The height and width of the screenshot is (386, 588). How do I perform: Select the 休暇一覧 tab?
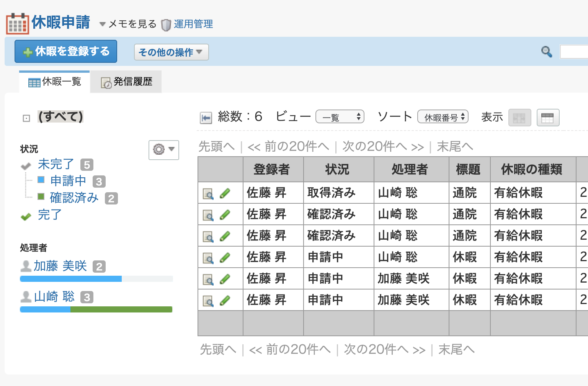pyautogui.click(x=55, y=82)
